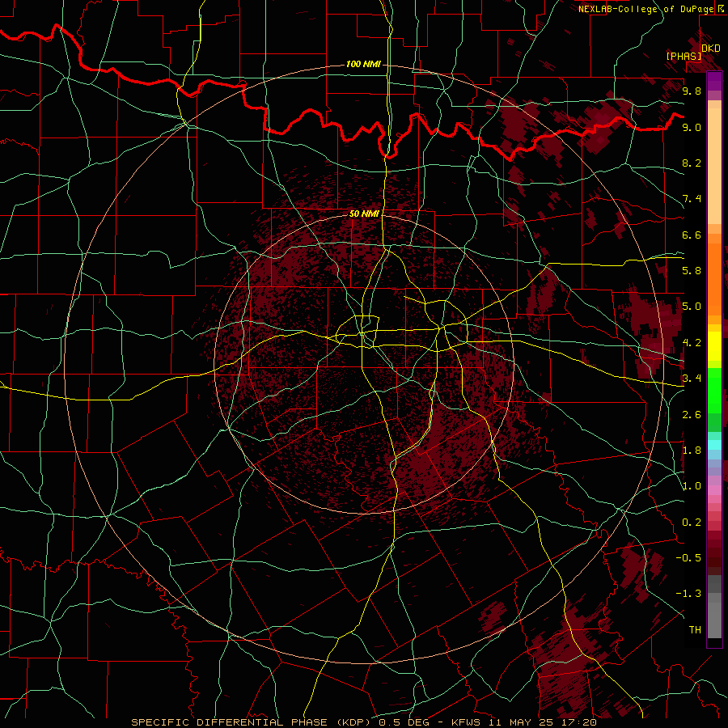
Task: Pick the yellow band in the color bar
Action: (x=714, y=346)
